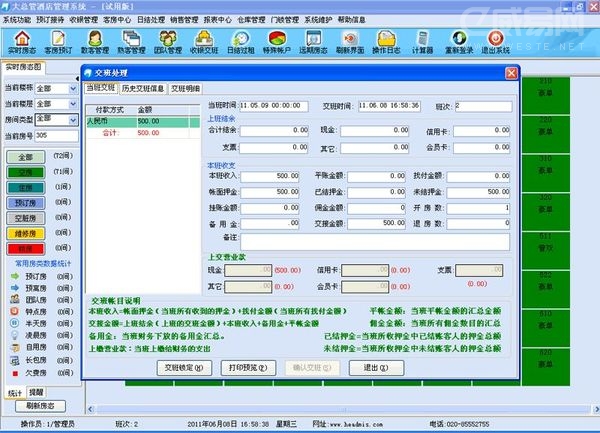This screenshot has width=600, height=433.
Task: Expand the 当前楼层 dropdown
Action: coord(72,104)
